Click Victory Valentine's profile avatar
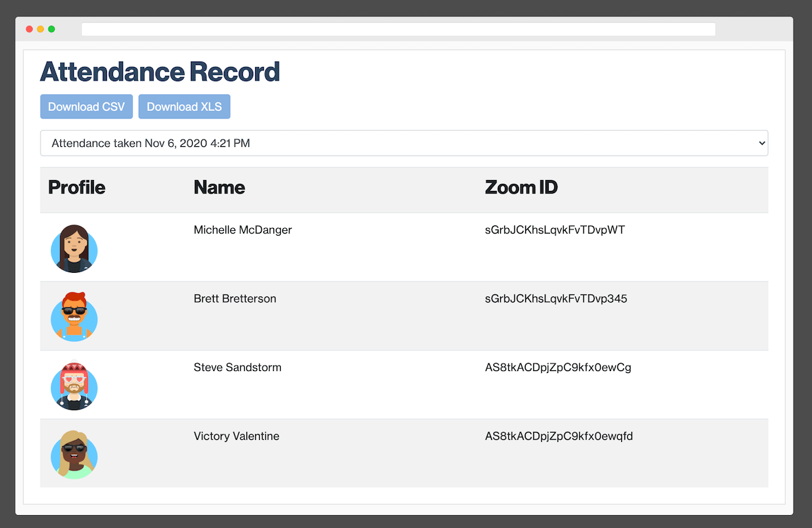812x528 pixels. pyautogui.click(x=74, y=455)
